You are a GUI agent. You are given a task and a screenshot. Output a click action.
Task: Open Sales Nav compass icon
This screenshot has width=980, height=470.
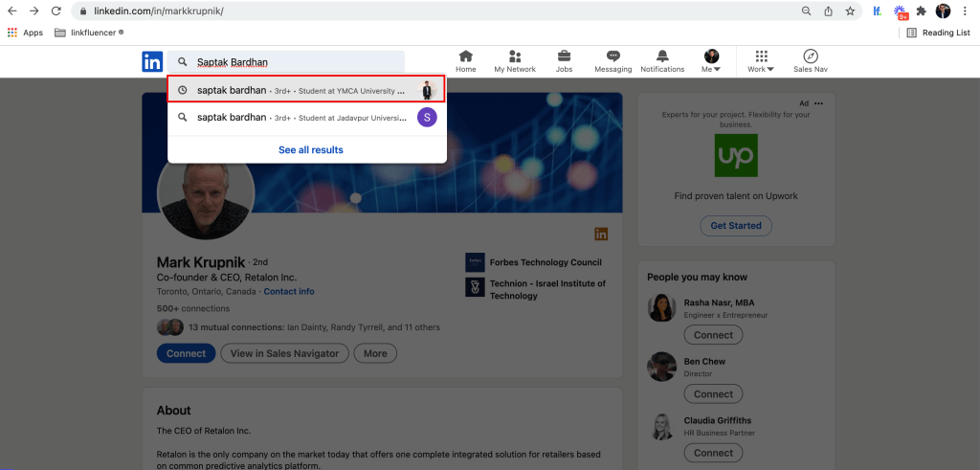coord(811,61)
